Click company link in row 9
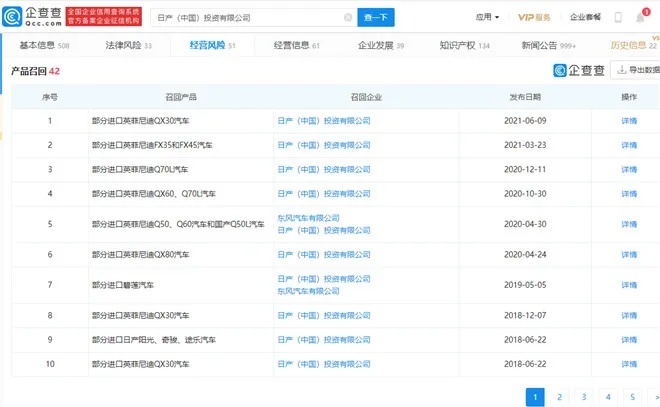660x407 pixels. [x=324, y=340]
